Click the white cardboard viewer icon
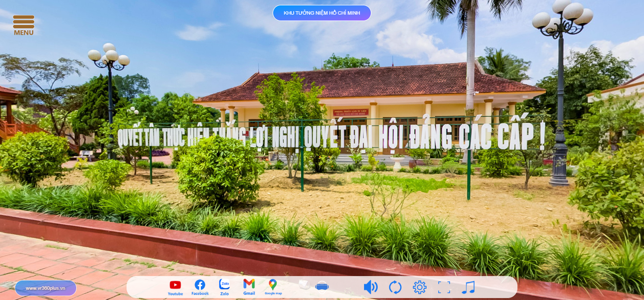 pos(304,285)
